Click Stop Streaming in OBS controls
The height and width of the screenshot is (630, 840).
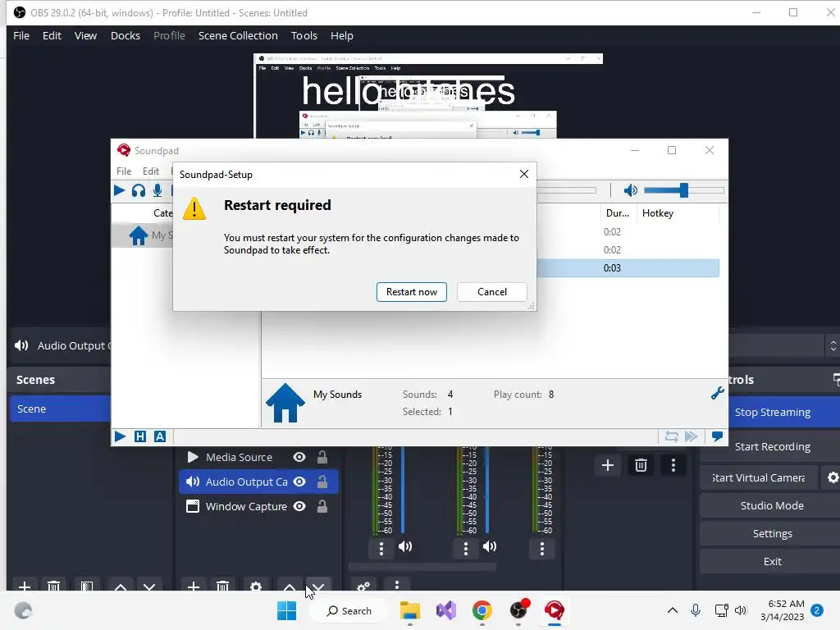[x=772, y=412]
